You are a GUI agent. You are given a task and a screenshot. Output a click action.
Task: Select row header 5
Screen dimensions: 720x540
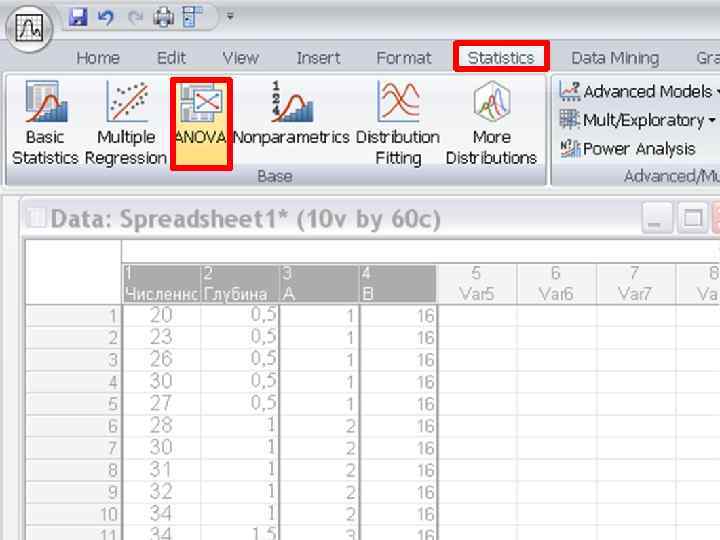(x=73, y=404)
